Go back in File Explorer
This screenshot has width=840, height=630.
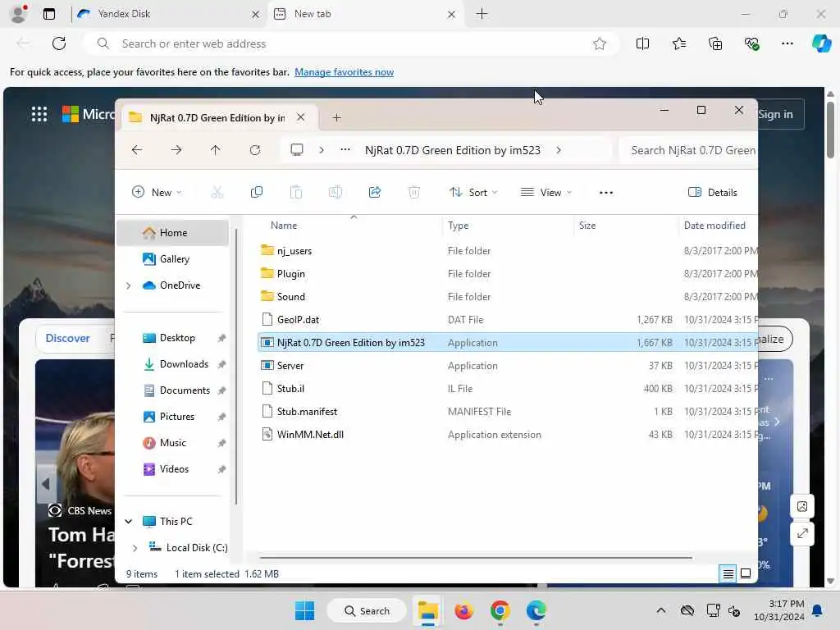point(137,150)
